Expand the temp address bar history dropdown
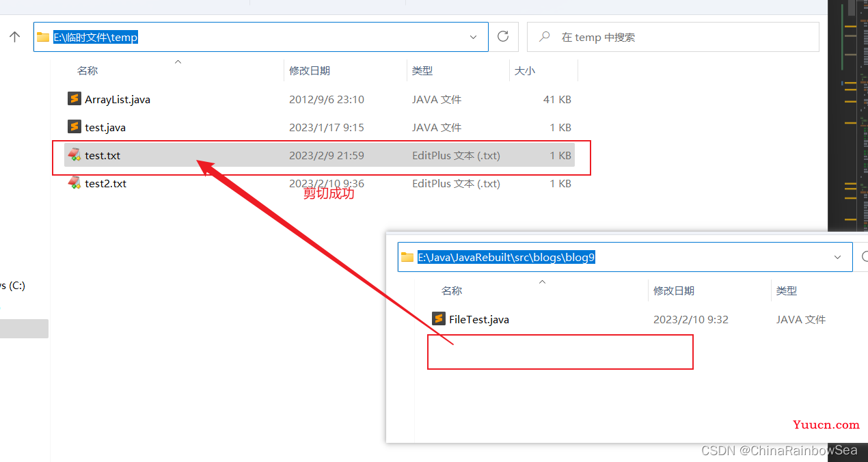This screenshot has width=868, height=462. (473, 37)
